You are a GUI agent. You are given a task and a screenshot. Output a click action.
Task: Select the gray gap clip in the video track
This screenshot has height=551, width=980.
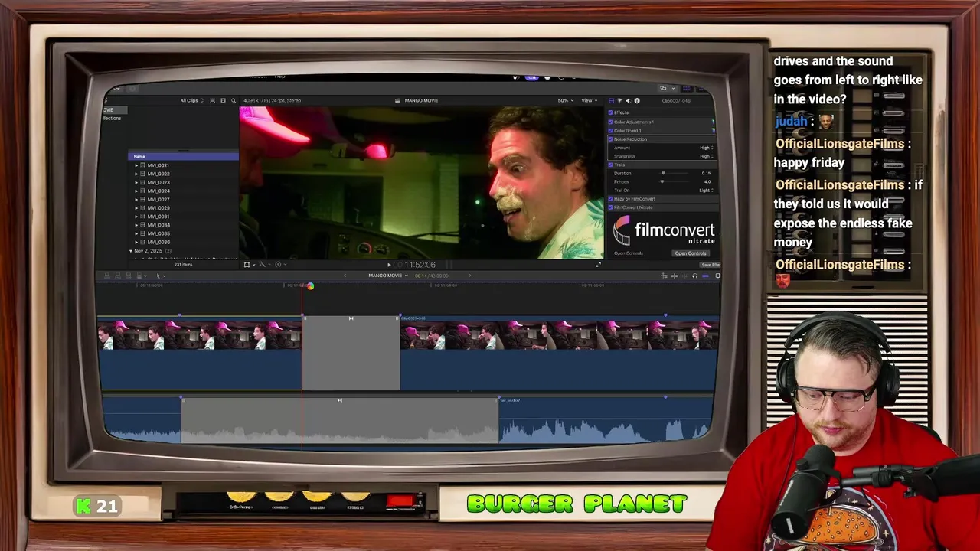tap(351, 352)
